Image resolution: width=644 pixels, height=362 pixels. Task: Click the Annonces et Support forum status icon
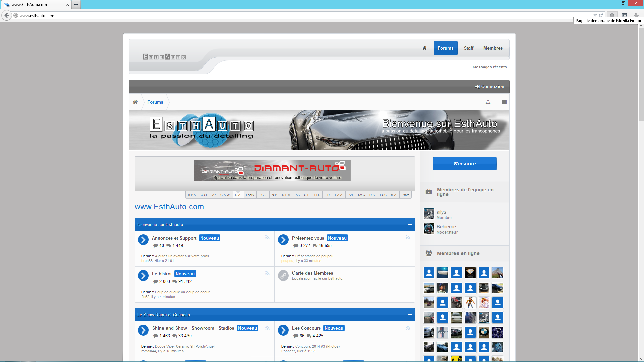[143, 240]
